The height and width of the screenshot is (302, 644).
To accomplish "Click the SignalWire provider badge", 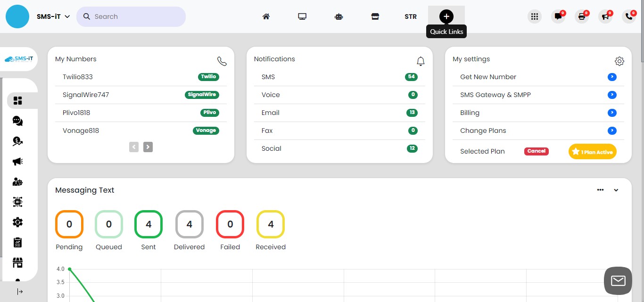I will click(202, 95).
